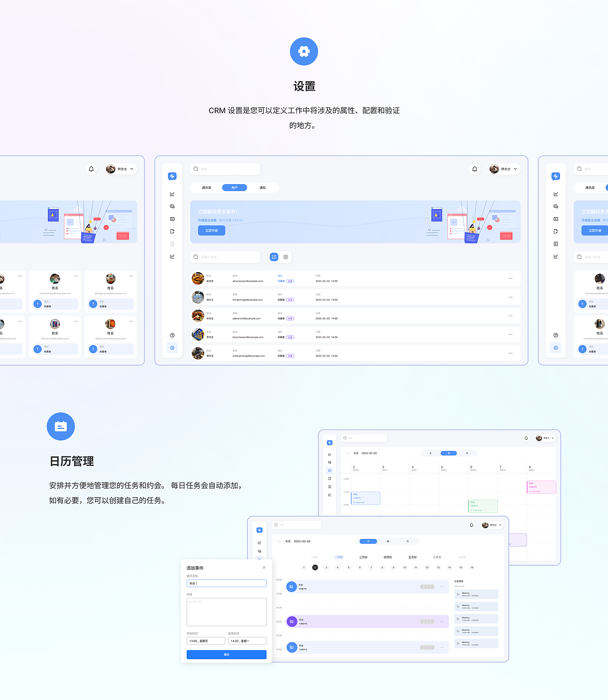Open the chart icon just below the logo in center users window

[x=172, y=194]
